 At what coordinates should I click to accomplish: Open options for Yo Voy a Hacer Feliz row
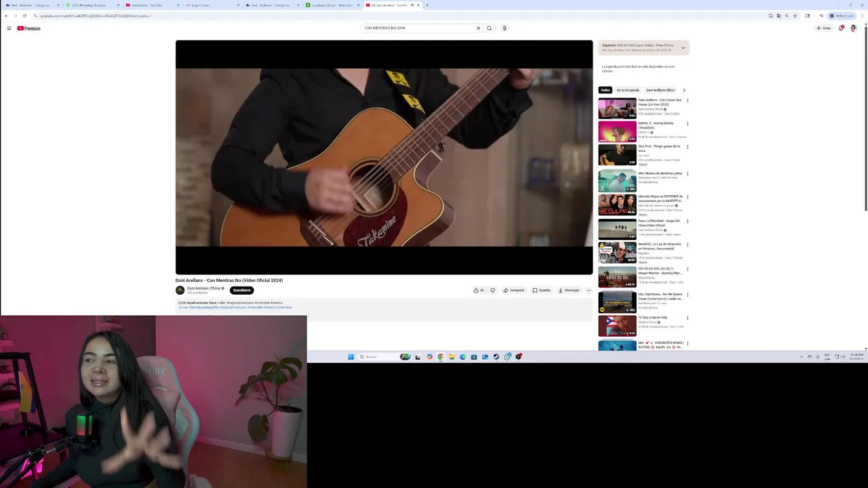coord(687,317)
